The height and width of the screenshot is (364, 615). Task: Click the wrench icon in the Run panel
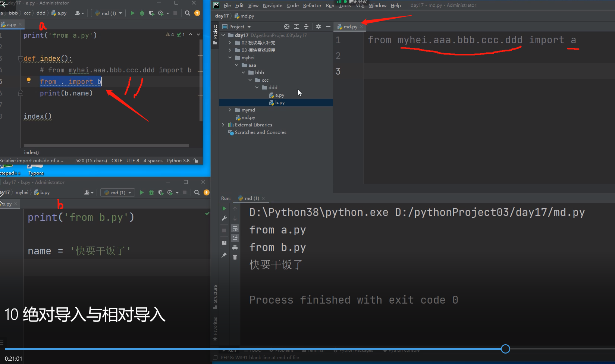pyautogui.click(x=224, y=218)
